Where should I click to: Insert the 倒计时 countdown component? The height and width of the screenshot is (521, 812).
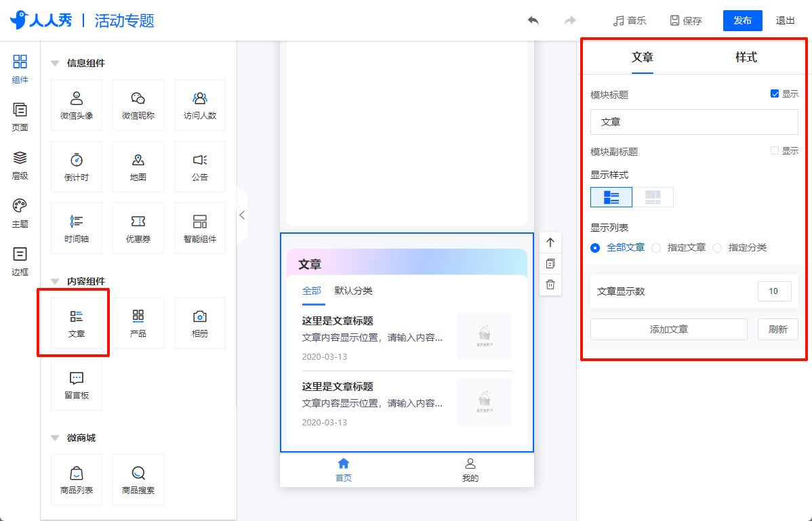(x=77, y=167)
